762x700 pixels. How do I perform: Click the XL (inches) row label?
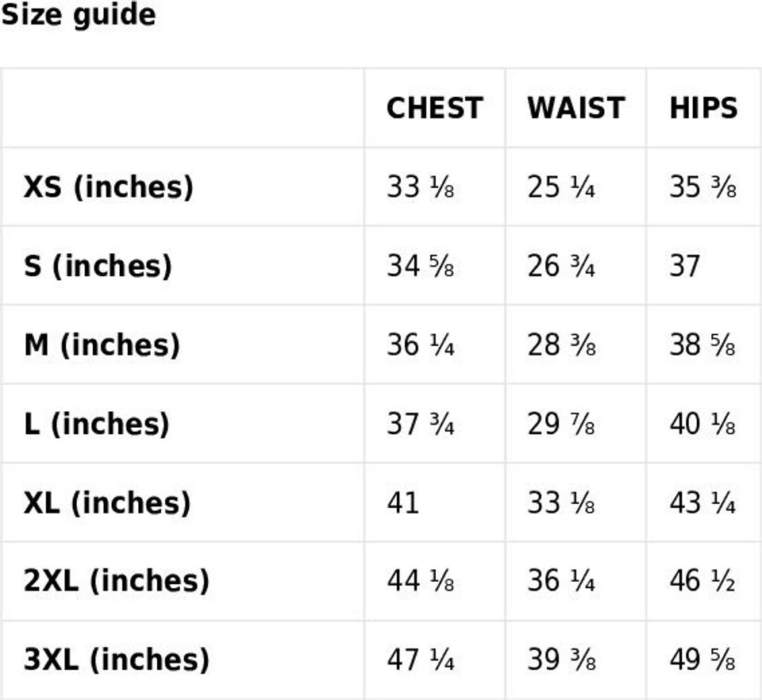107,502
